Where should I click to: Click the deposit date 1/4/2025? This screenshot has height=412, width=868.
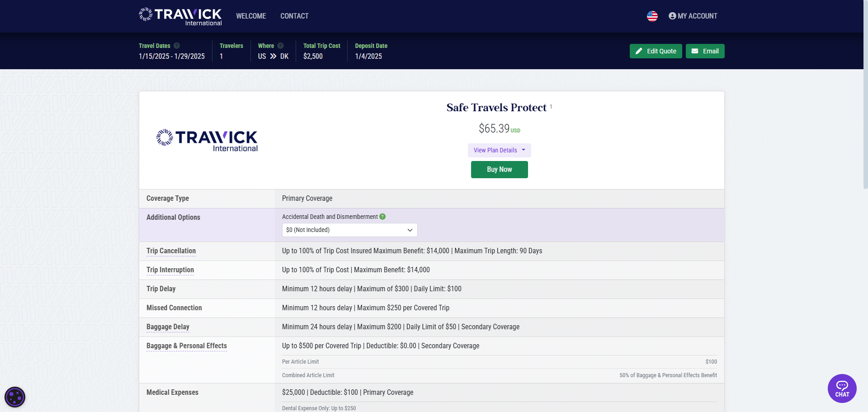click(368, 57)
